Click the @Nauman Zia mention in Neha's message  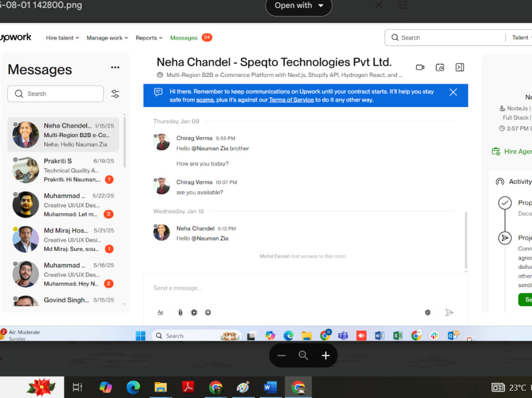tap(210, 239)
